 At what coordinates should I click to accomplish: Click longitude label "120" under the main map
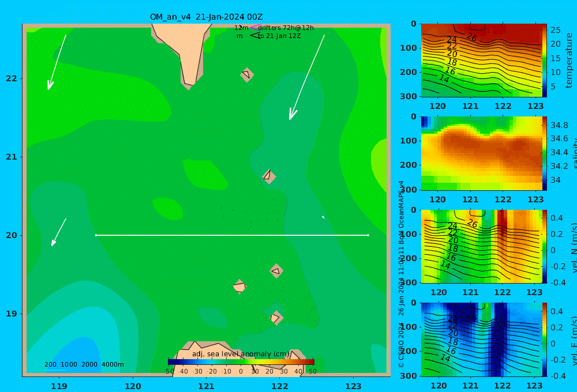click(133, 386)
